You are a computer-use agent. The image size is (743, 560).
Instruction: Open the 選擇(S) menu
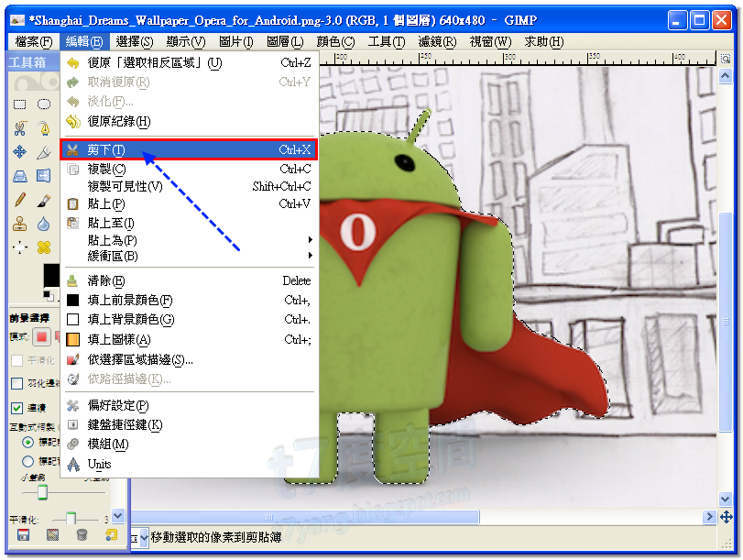pos(135,42)
